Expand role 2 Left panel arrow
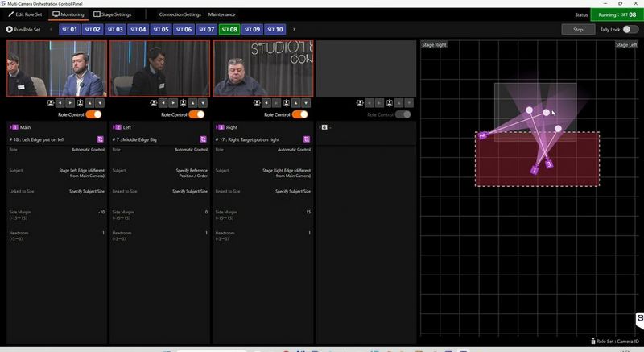The image size is (644, 352). pos(113,127)
